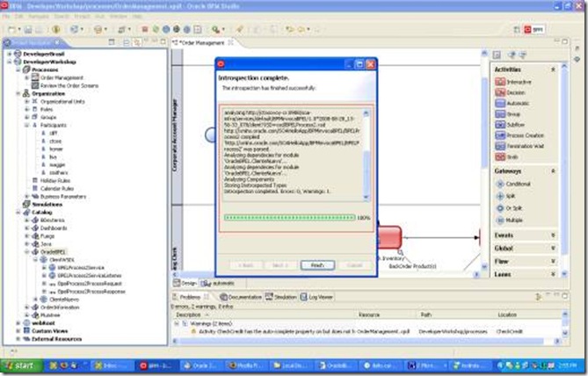The width and height of the screenshot is (588, 376).
Task: Expand the DeveloperBrasil project node
Action: (x=10, y=54)
